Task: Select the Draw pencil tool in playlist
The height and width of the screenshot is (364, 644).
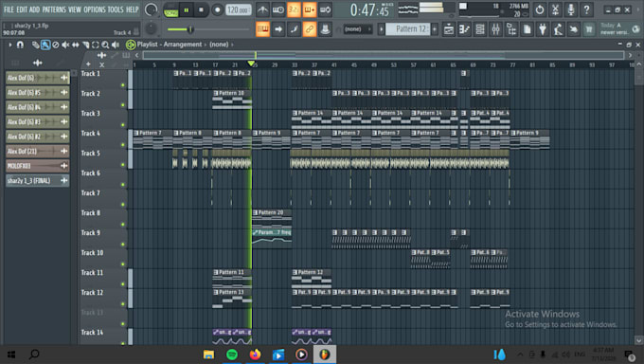Action: (x=36, y=45)
